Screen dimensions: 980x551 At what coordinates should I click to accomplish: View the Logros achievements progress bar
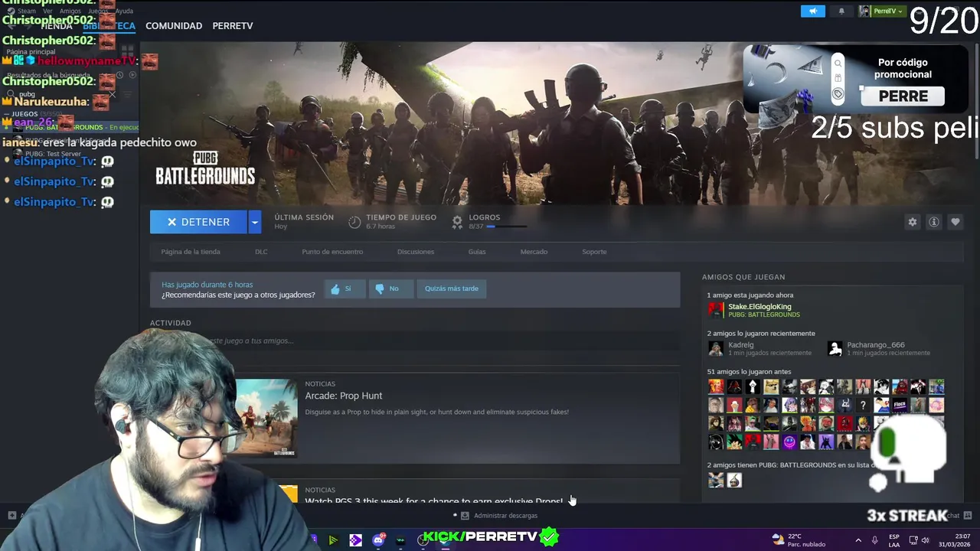click(x=506, y=227)
